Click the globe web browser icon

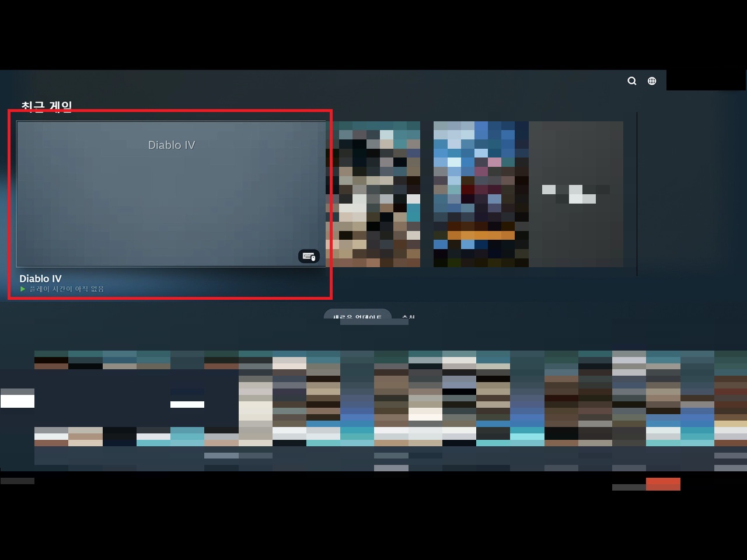pos(652,81)
